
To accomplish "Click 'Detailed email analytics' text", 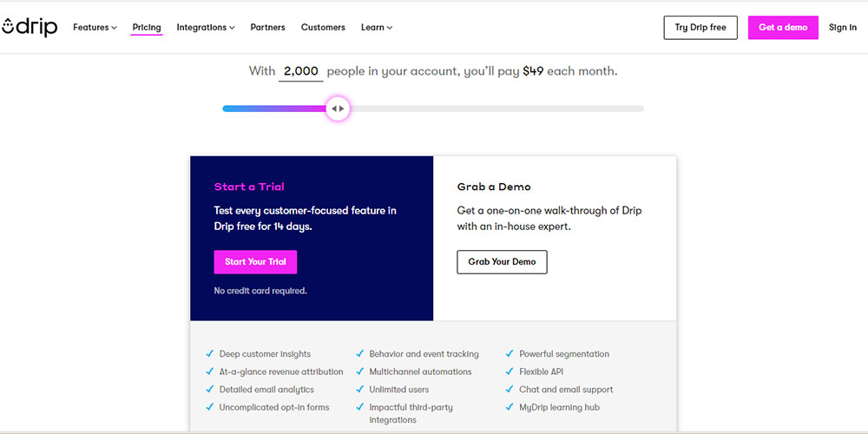I will point(266,389).
